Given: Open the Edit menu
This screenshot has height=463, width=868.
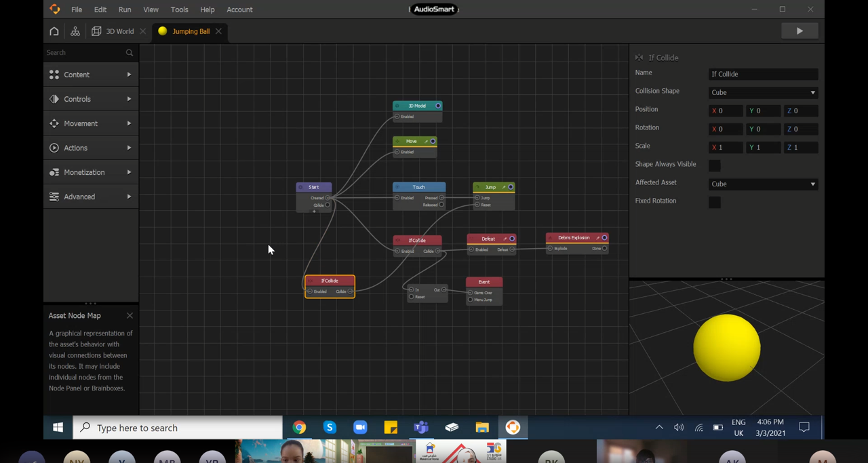Looking at the screenshot, I should pyautogui.click(x=100, y=9).
